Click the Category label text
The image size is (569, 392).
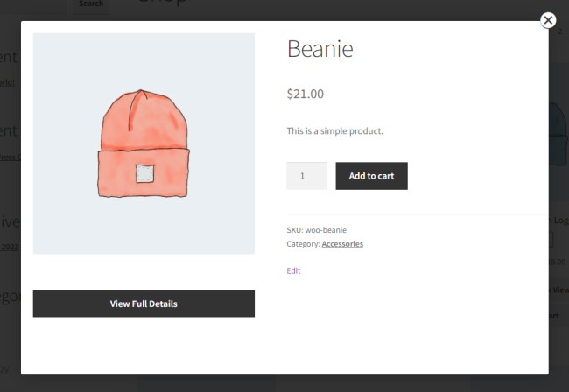(303, 244)
